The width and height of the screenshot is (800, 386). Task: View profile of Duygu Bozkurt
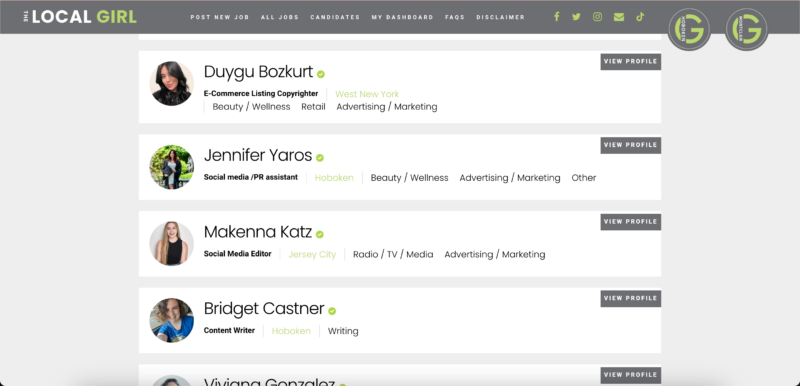tap(631, 62)
